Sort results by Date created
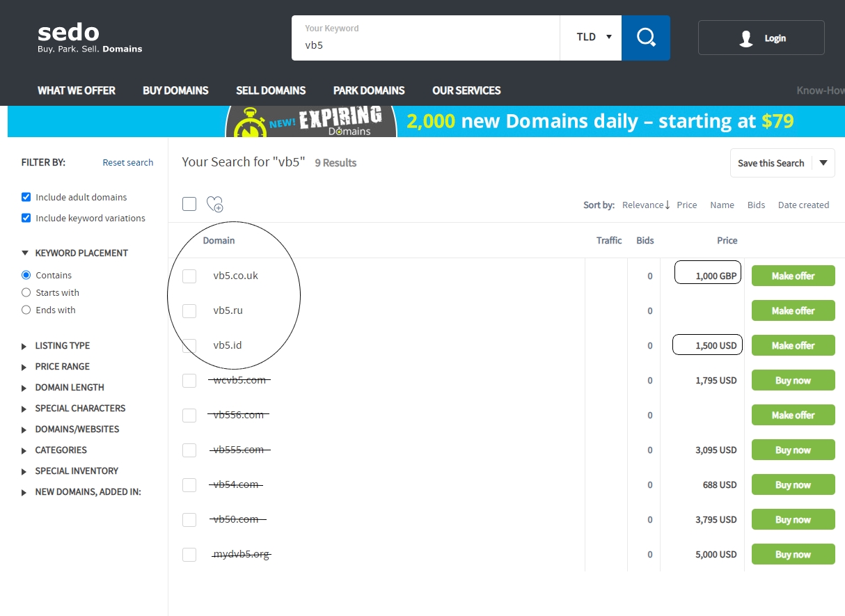 tap(803, 205)
